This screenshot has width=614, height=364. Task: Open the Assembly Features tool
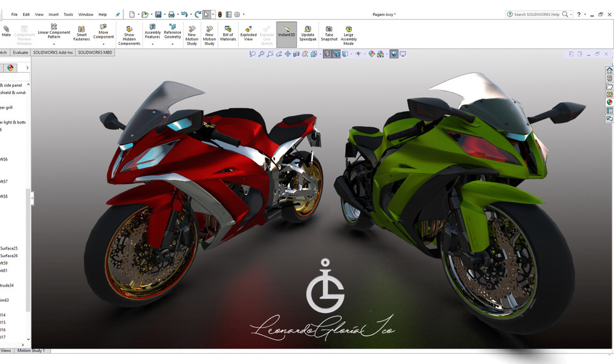(x=152, y=31)
